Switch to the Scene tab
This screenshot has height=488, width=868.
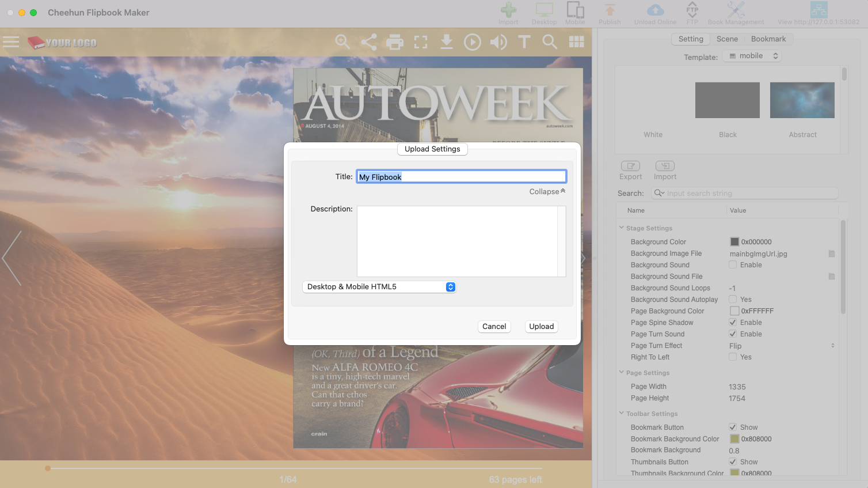coord(727,39)
